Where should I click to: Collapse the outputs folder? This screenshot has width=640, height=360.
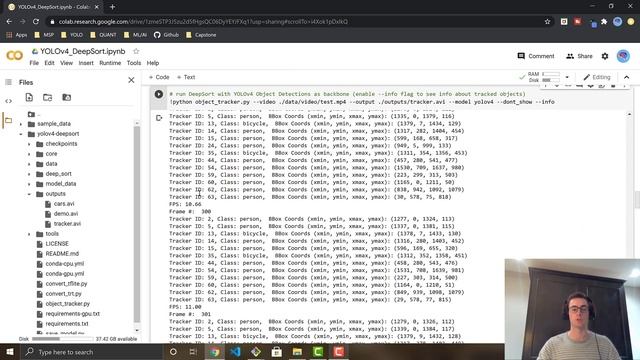pos(29,194)
